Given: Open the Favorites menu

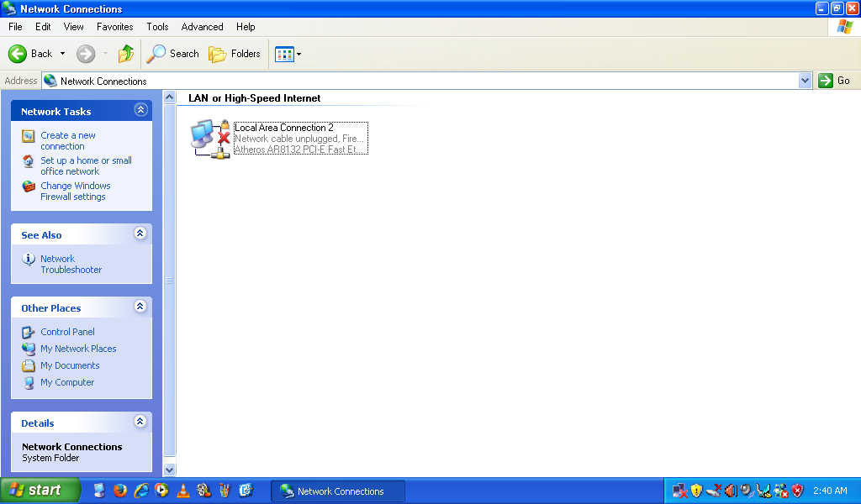Looking at the screenshot, I should click(114, 27).
